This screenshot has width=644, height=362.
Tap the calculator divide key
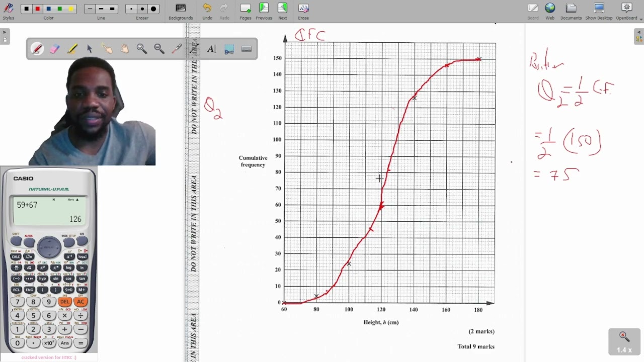point(80,316)
